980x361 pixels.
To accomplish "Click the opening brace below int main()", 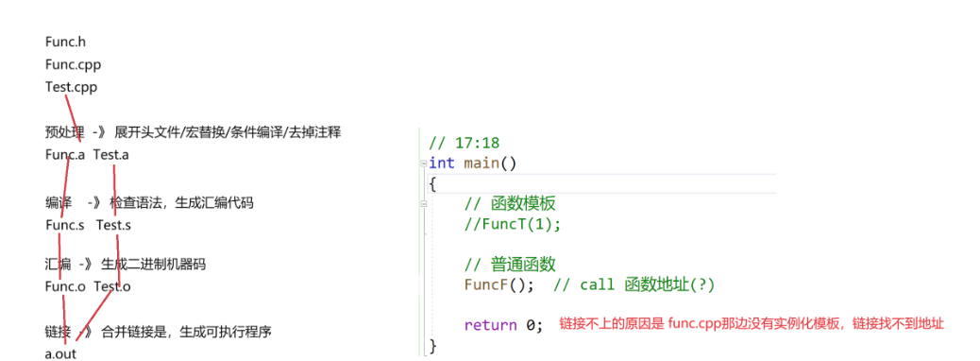I will coord(433,184).
